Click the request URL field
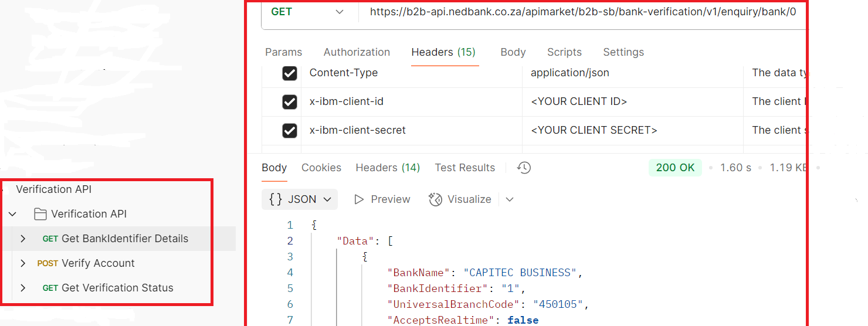The height and width of the screenshot is (326, 868). coord(583,12)
